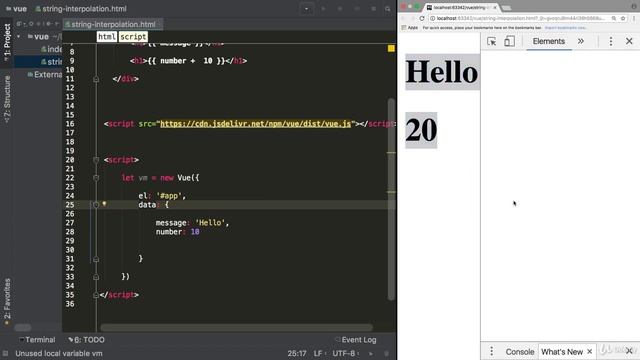This screenshot has width=640, height=360.
Task: Fold the data object at line 25
Action: tap(96, 205)
